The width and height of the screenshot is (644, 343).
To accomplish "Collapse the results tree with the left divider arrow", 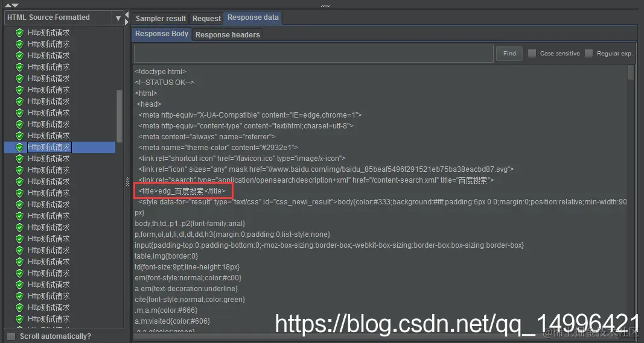I will coord(127,15).
